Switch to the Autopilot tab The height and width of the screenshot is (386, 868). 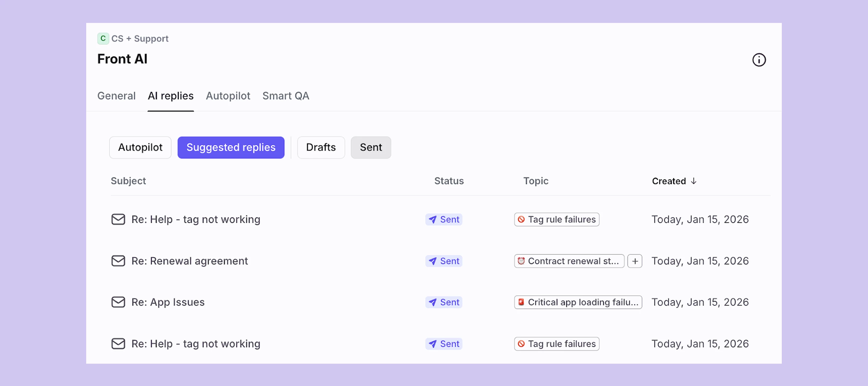[228, 96]
